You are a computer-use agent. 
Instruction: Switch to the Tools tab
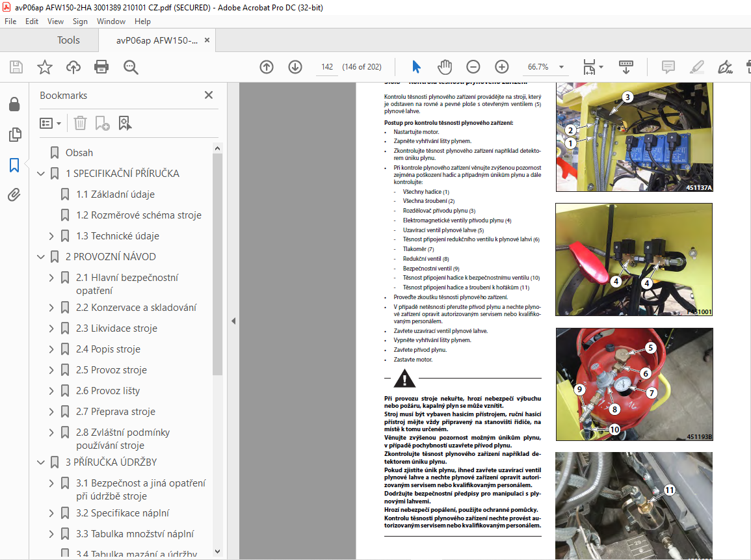point(68,40)
